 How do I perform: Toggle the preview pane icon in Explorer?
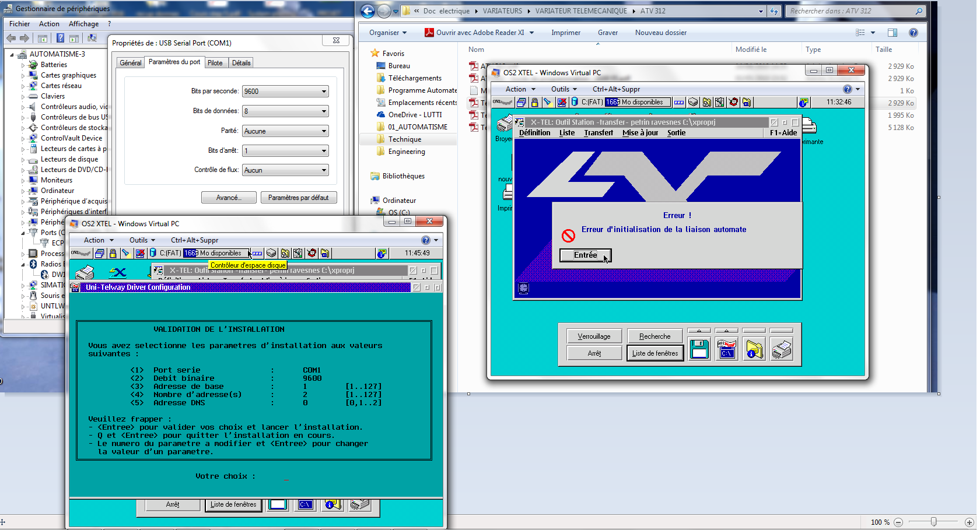pyautogui.click(x=892, y=33)
